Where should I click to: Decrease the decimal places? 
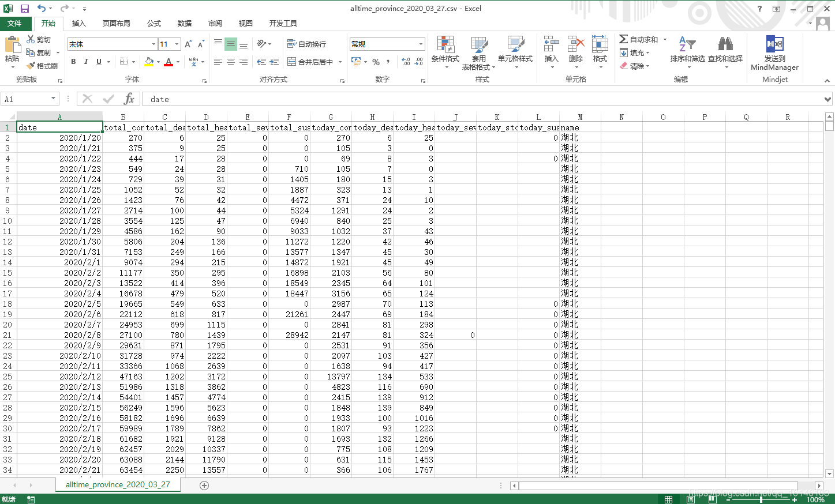coord(419,62)
